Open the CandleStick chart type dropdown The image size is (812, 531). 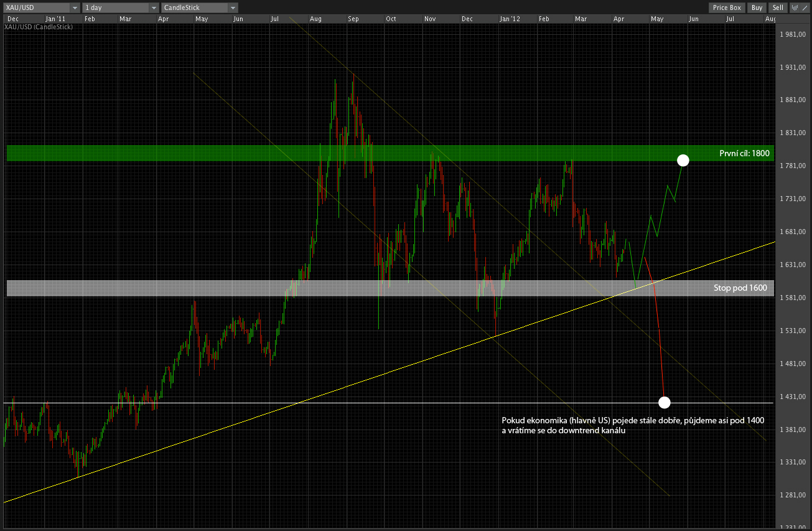point(200,7)
